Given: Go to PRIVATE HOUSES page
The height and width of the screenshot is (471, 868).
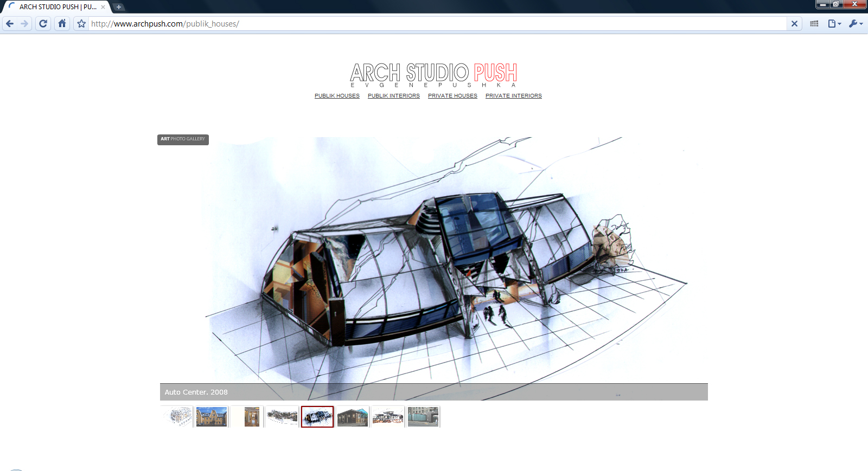Looking at the screenshot, I should point(452,96).
